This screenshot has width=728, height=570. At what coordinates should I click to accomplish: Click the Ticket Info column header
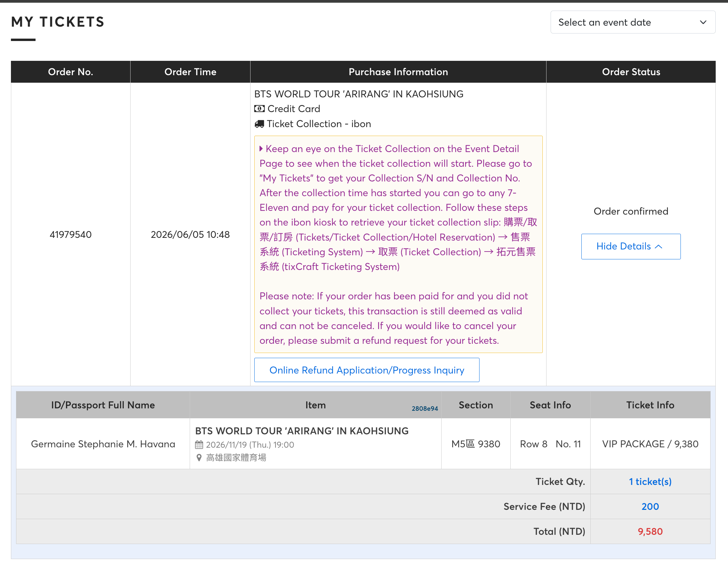pyautogui.click(x=650, y=405)
